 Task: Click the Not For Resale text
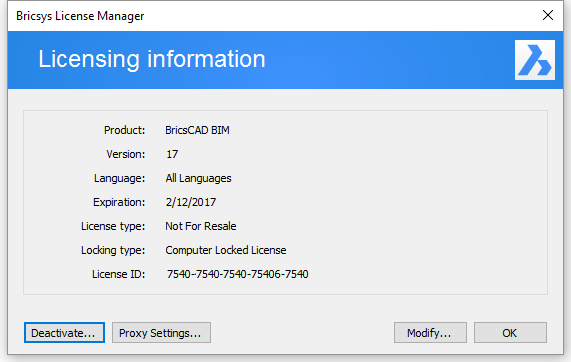tap(201, 226)
